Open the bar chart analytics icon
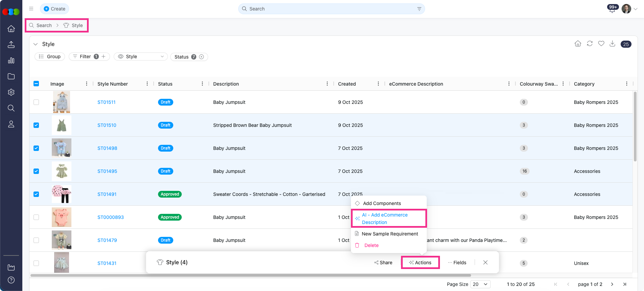Viewport: 644px width, 291px height. point(11,61)
